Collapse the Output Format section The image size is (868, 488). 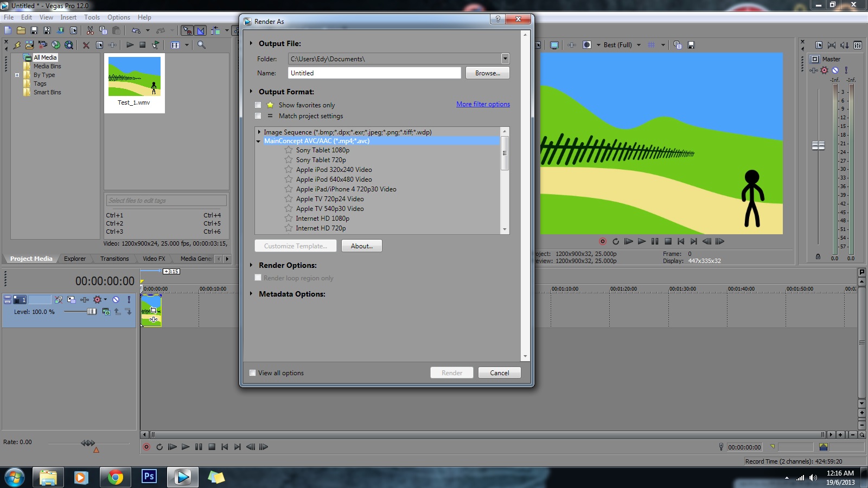251,92
